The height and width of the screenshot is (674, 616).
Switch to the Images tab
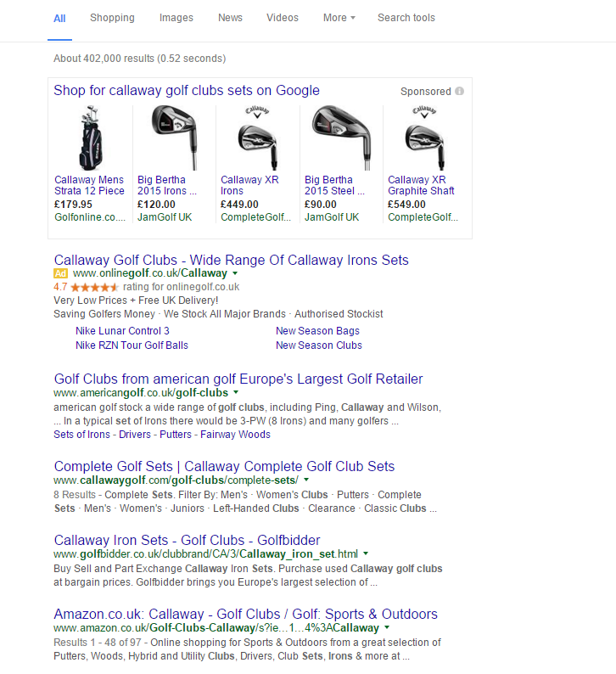point(176,18)
